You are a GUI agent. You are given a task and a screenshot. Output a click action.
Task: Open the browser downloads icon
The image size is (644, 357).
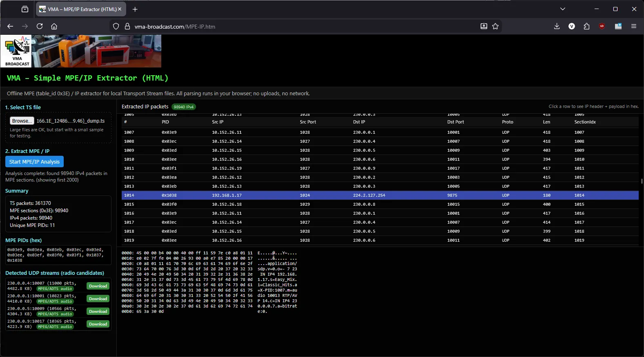click(557, 26)
